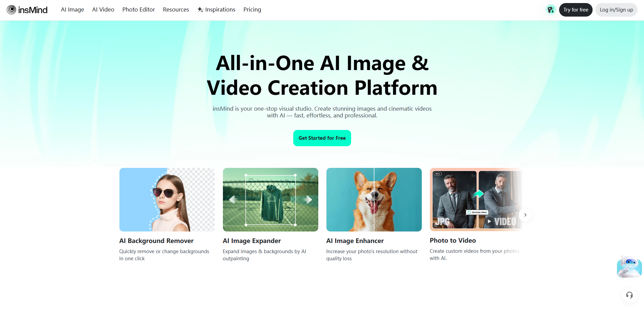This screenshot has height=310, width=644.
Task: Open the Pricing page from the menu
Action: 252,9
